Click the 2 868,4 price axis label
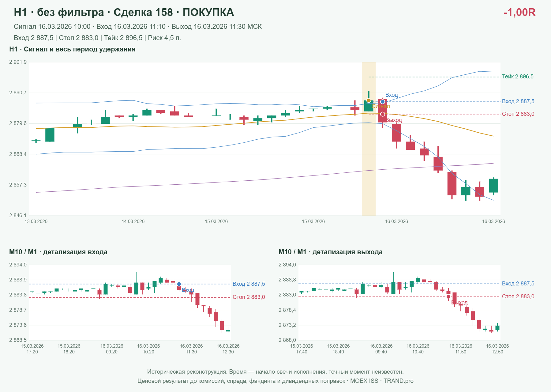 (18, 154)
